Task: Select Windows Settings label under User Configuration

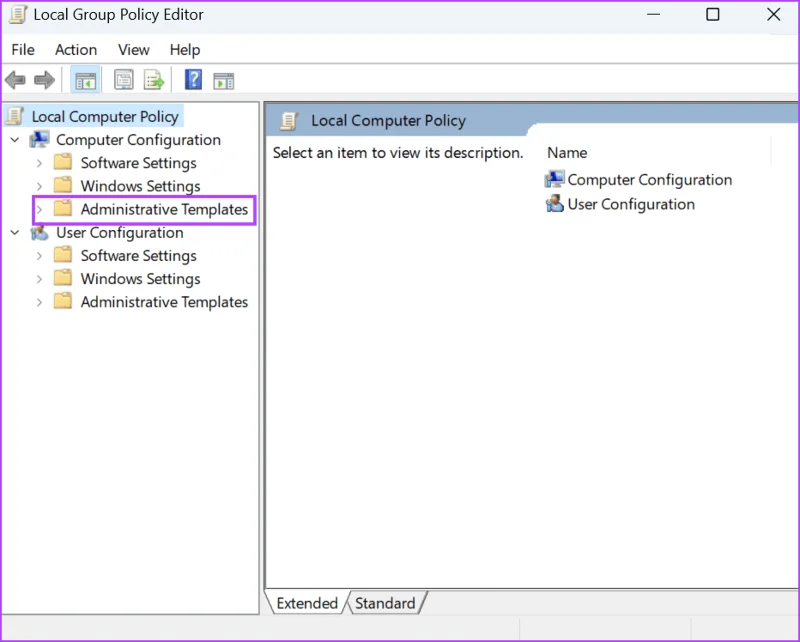Action: click(140, 279)
